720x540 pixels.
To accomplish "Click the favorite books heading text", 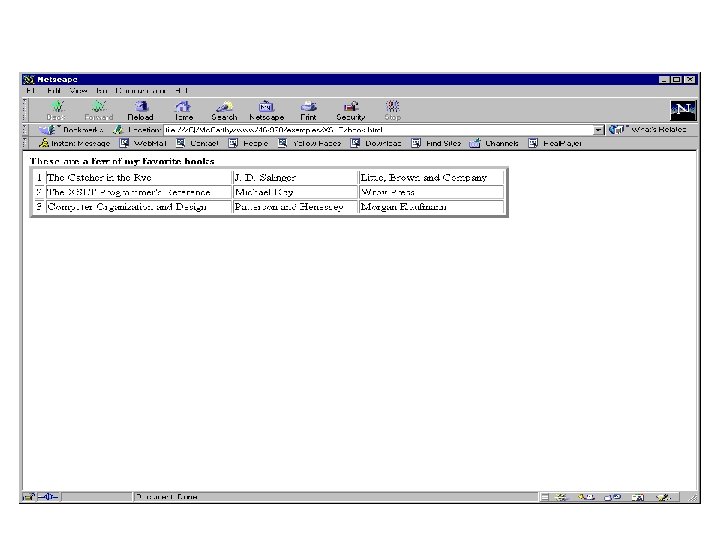I will (x=122, y=161).
